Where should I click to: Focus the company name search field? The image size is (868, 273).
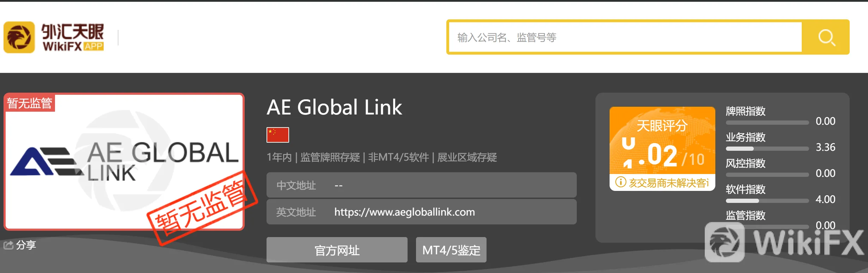click(x=625, y=37)
